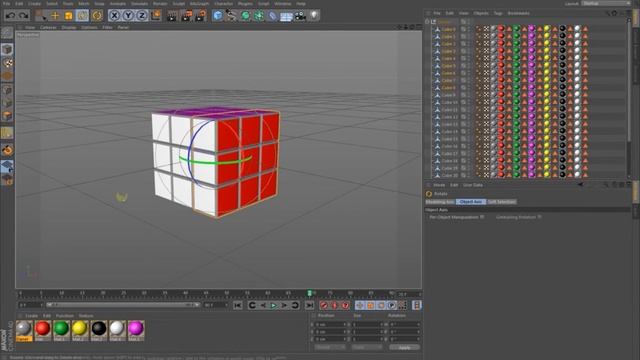This screenshot has height=360, width=640.
Task: Toggle Per-Object Manipulation checkbox
Action: [482, 217]
